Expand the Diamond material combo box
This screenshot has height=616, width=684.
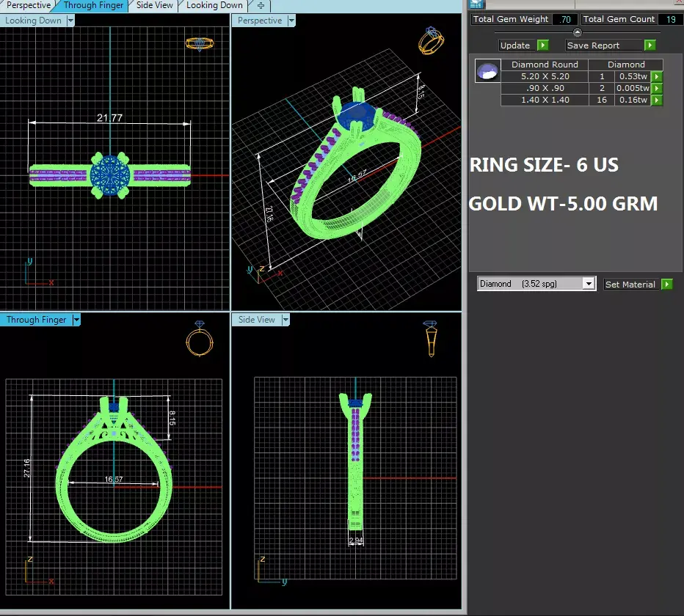point(589,284)
